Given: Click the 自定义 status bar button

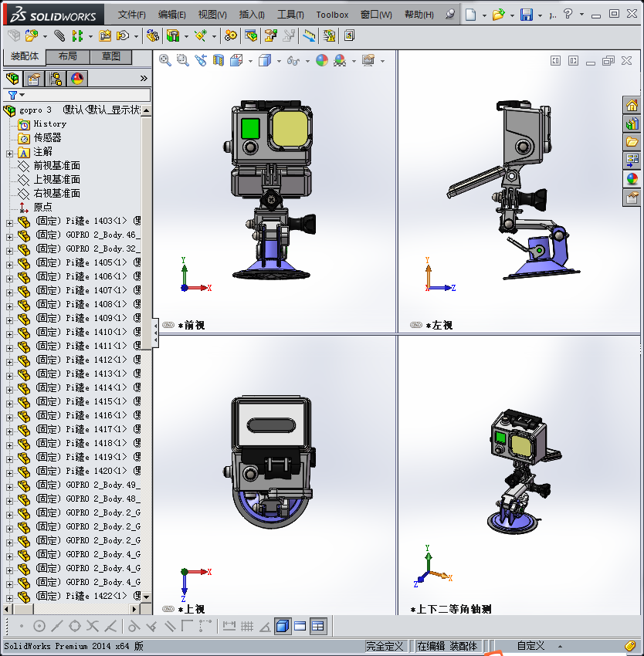Looking at the screenshot, I should tap(530, 646).
